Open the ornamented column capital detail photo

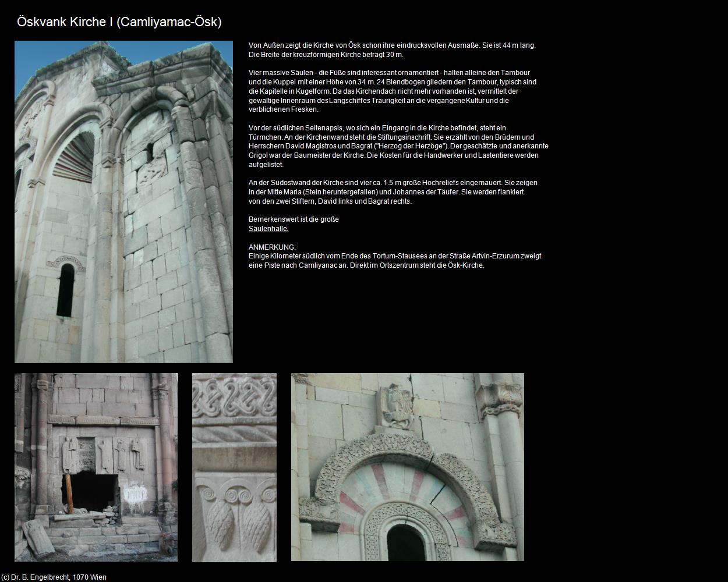234,467
